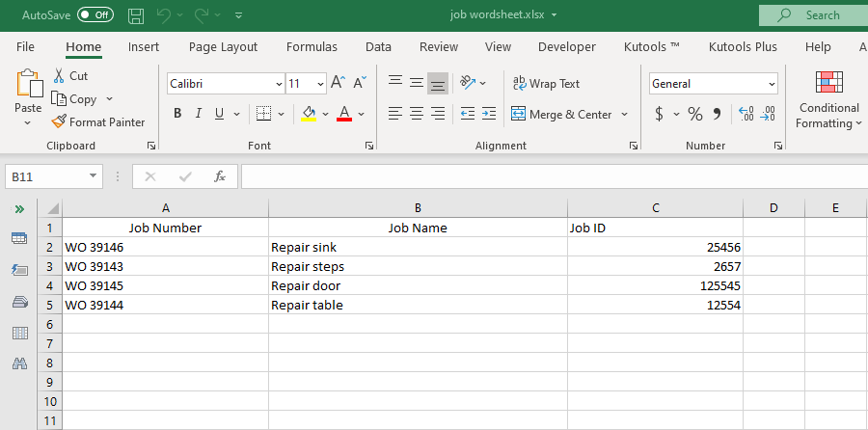Expand the Paste options arrow
This screenshot has height=430, width=868.
coord(28,122)
